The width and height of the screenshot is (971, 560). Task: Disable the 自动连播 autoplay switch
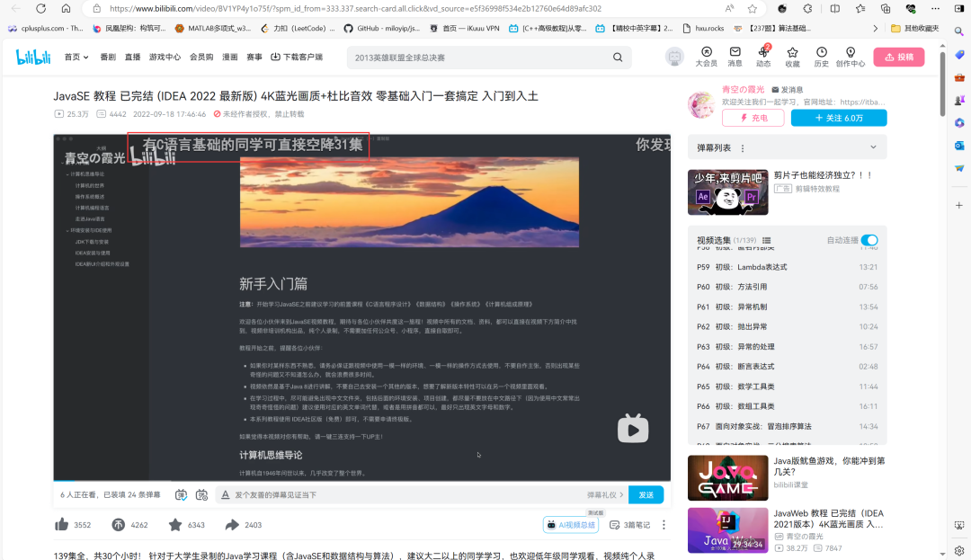coord(868,241)
